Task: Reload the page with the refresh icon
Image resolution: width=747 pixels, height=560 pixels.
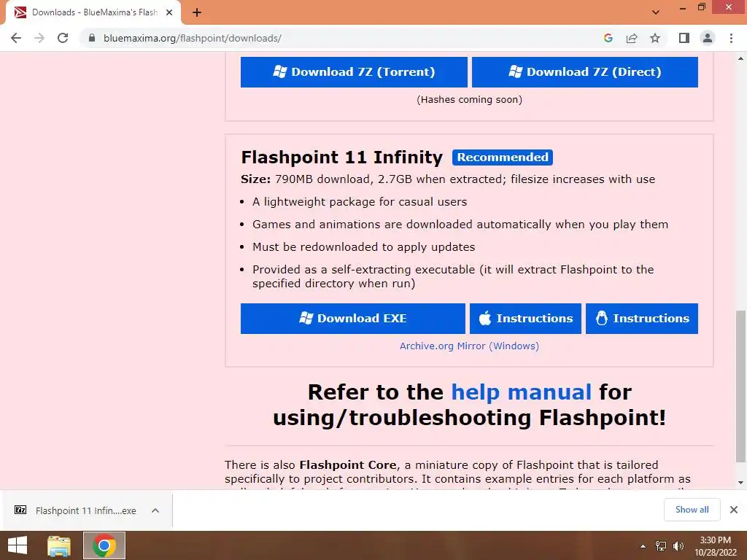Action: point(63,38)
